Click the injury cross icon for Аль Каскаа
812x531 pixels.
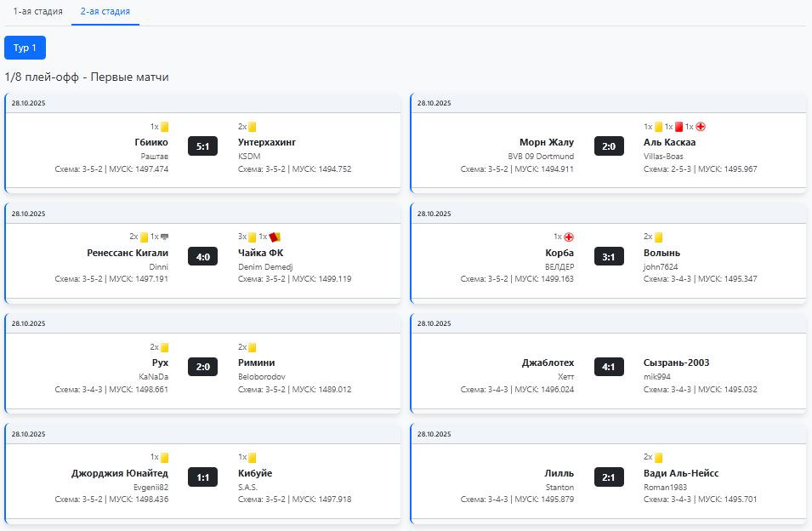click(701, 127)
